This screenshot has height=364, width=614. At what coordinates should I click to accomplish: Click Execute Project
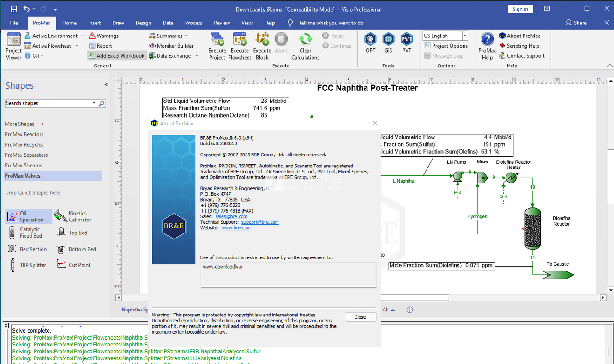click(217, 46)
